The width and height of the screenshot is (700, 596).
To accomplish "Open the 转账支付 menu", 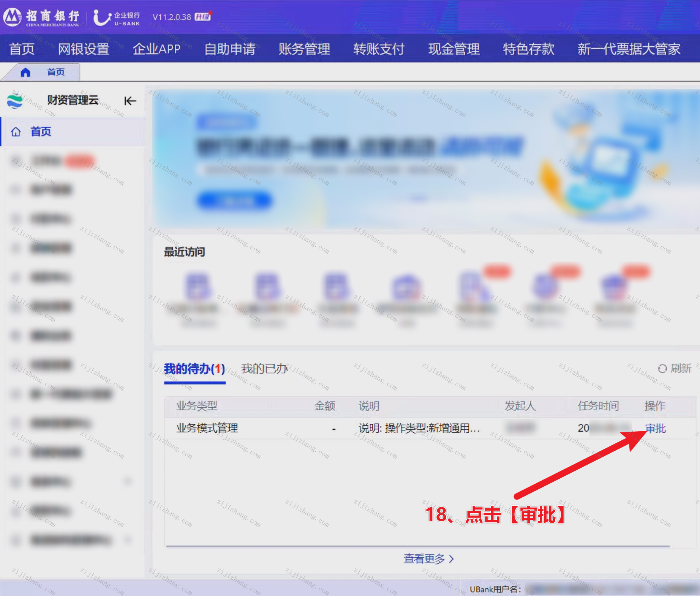I will click(x=379, y=49).
